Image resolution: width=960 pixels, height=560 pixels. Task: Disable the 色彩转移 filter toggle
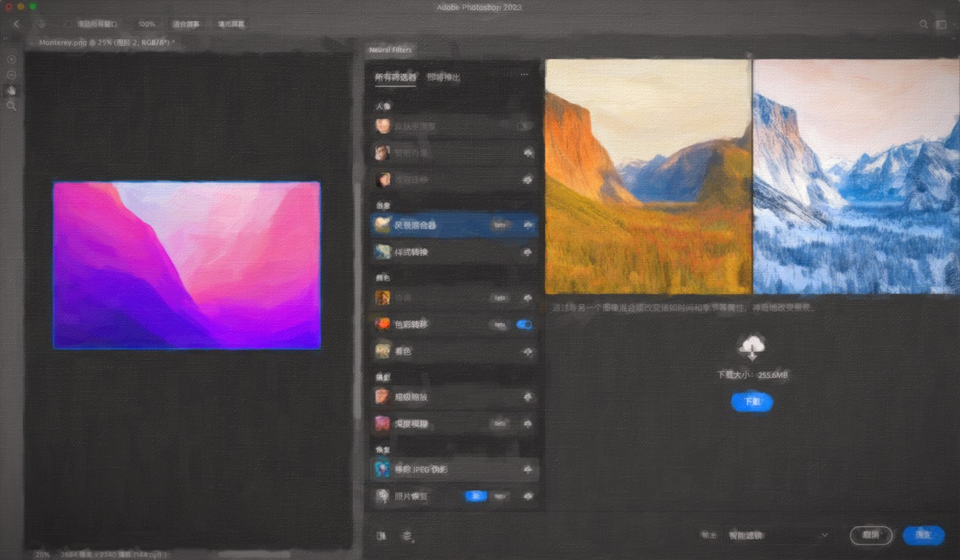point(524,324)
